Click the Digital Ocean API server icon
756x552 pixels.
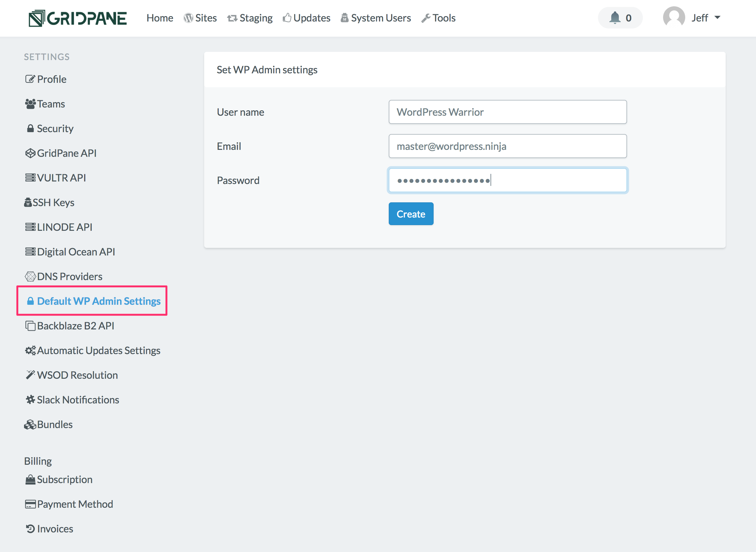pyautogui.click(x=30, y=252)
